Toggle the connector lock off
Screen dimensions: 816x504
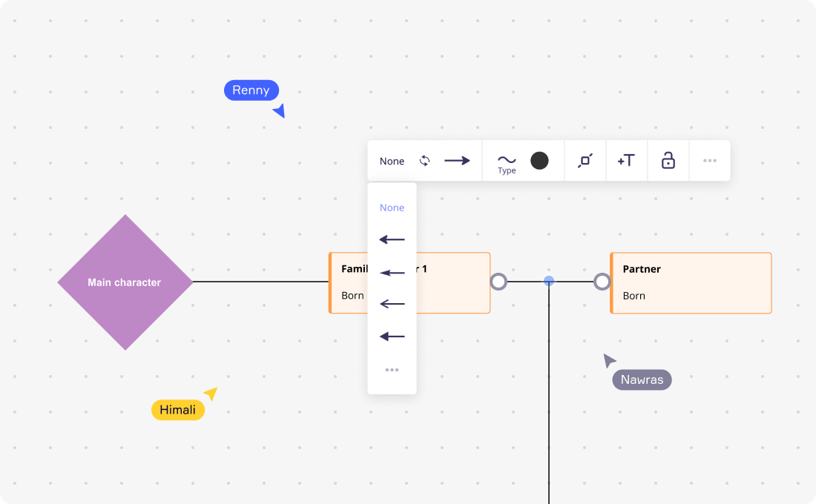tap(668, 160)
